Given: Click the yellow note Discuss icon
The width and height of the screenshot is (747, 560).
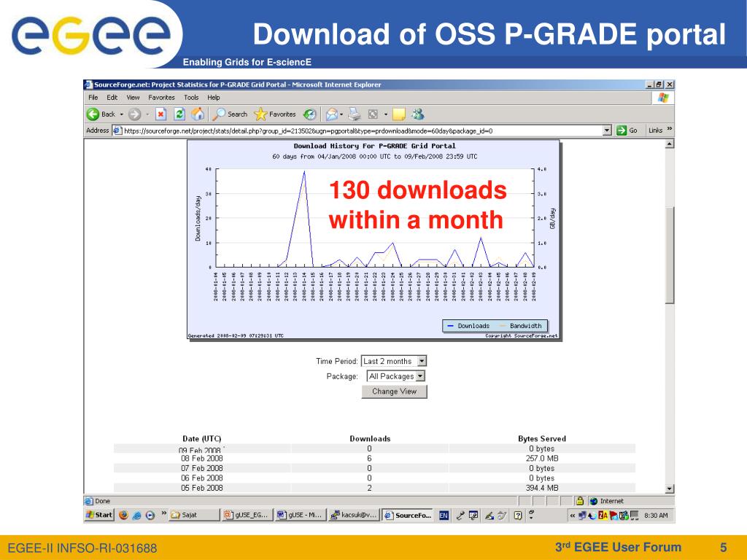Looking at the screenshot, I should 399,114.
